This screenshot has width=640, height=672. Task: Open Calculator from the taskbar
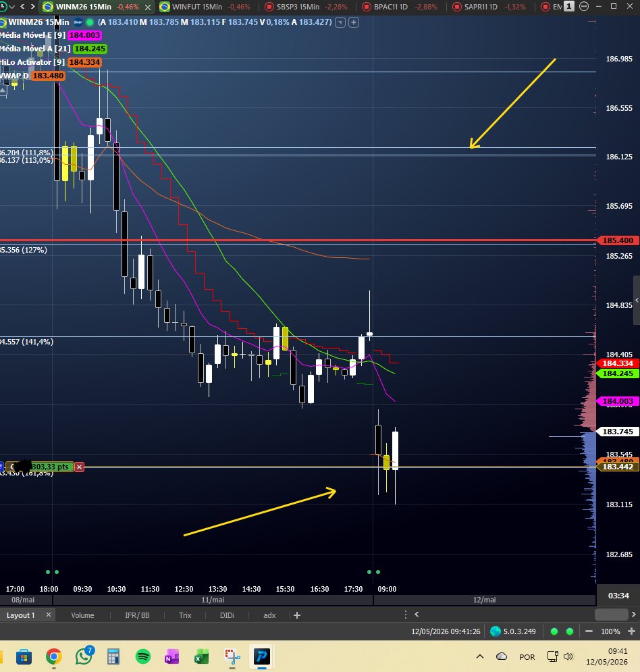pyautogui.click(x=113, y=656)
